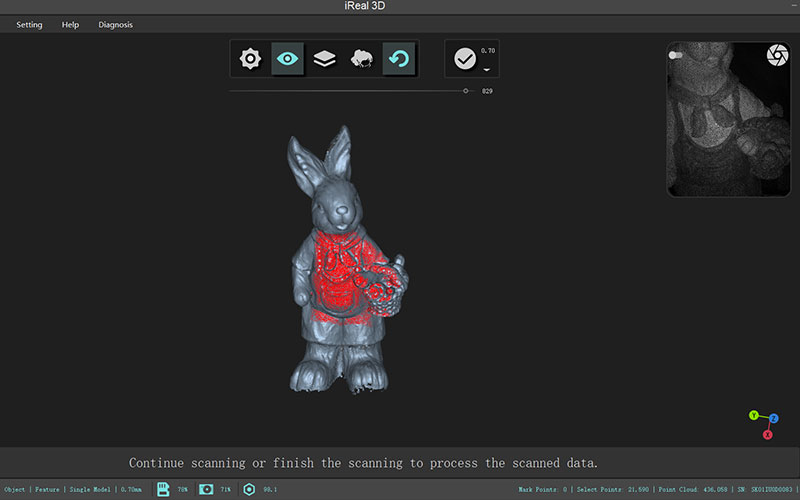This screenshot has width=800, height=500.
Task: Toggle the eye preview mode button
Action: pyautogui.click(x=287, y=59)
